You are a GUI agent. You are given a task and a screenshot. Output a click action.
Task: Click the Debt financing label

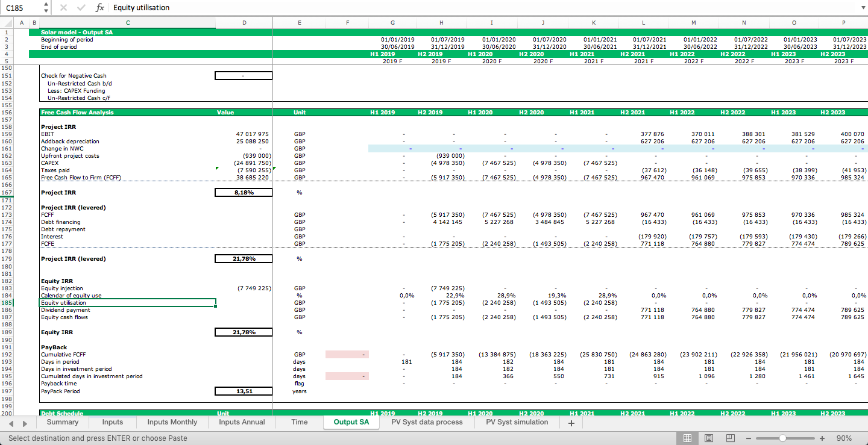60,222
